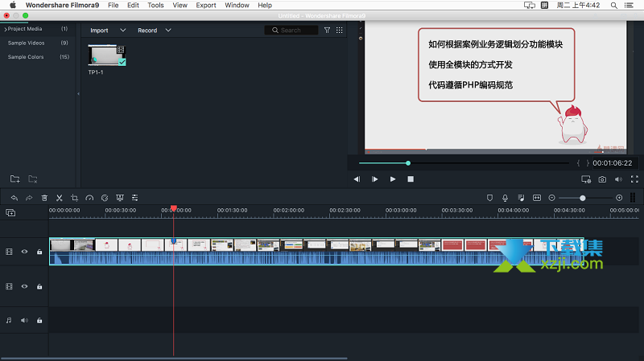Open the Apple menu
Viewport: 644px width, 361px height.
coord(13,6)
